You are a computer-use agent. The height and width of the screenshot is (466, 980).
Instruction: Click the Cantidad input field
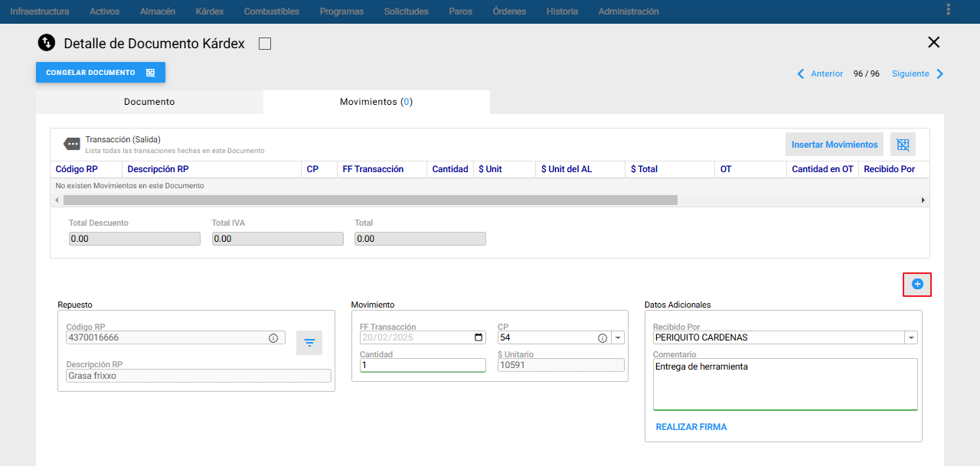(423, 365)
